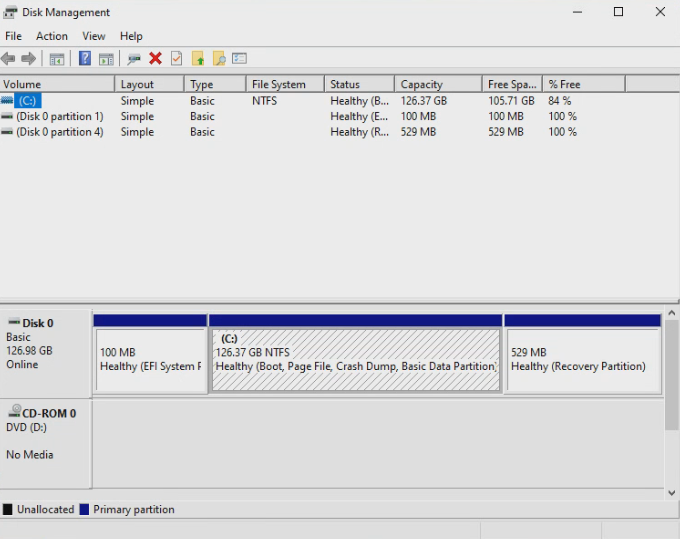The width and height of the screenshot is (680, 539).
Task: Click the Properties checkmark toolbar icon
Action: pyautogui.click(x=177, y=58)
